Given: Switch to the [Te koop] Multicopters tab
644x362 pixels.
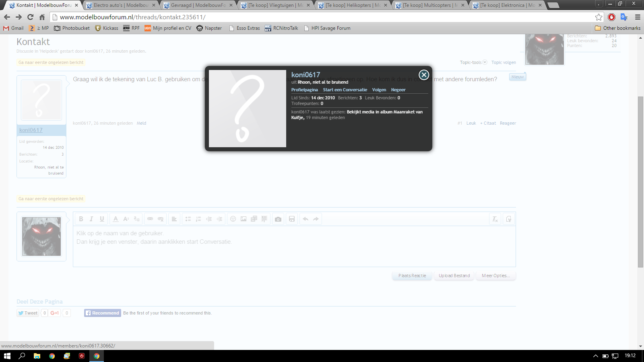Looking at the screenshot, I should pos(430,5).
